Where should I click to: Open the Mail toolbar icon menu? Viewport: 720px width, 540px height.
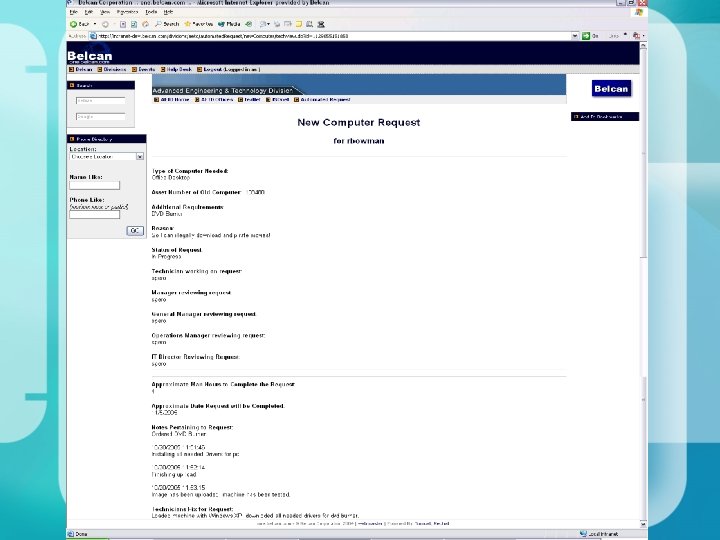point(264,24)
